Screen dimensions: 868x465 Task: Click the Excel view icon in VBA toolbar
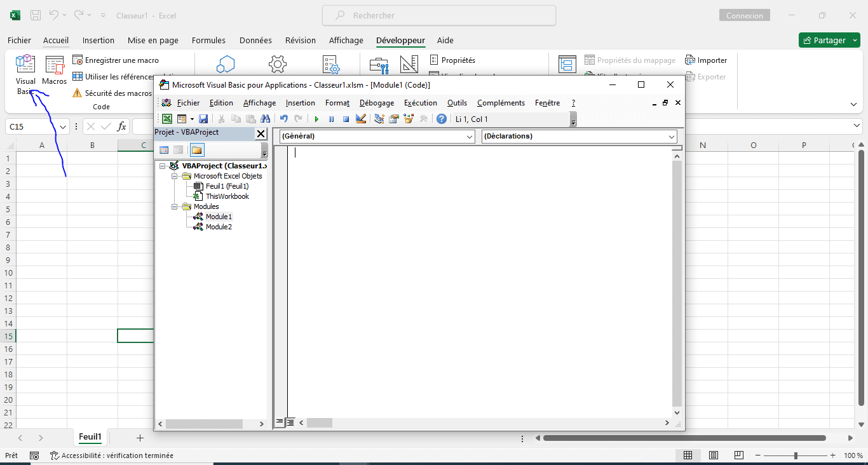point(167,119)
